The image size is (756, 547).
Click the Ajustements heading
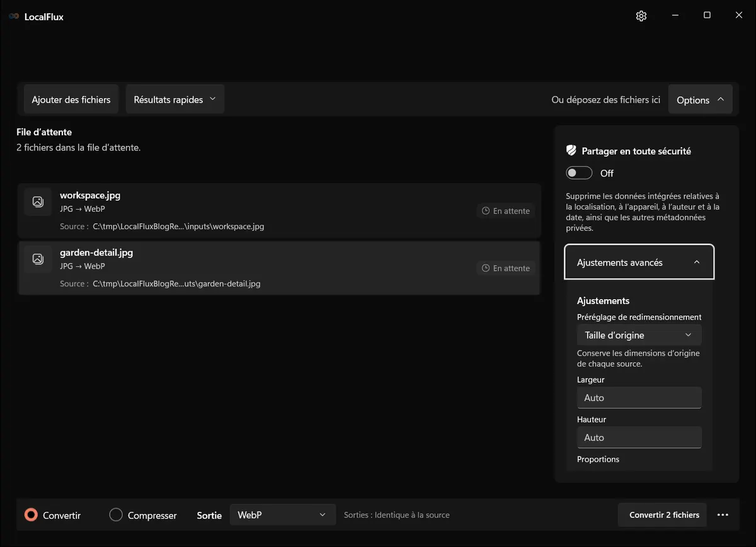[x=604, y=301]
